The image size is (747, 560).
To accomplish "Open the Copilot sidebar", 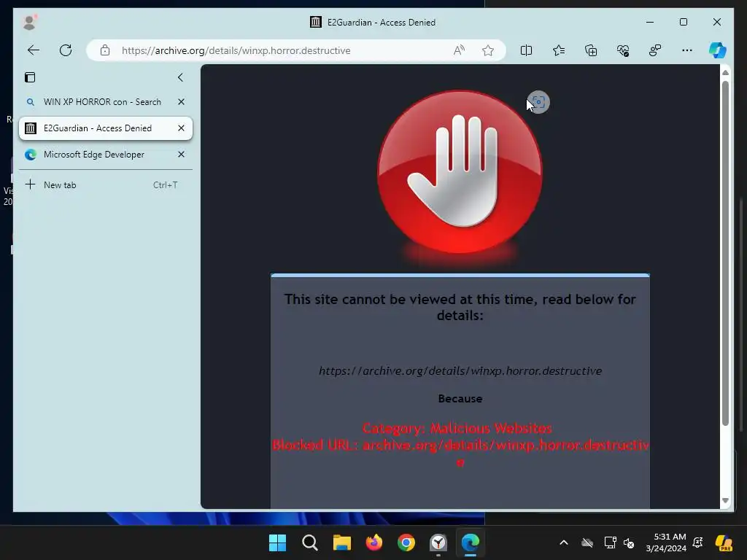I will 718,50.
